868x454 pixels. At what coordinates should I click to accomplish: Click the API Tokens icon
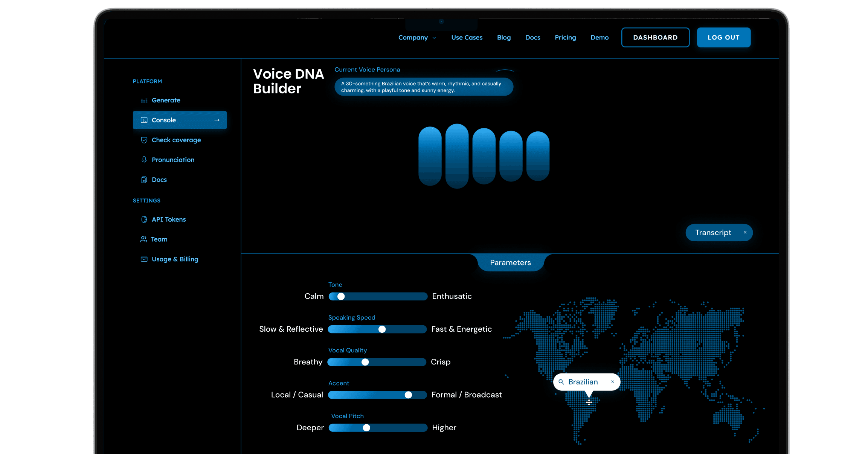tap(144, 219)
